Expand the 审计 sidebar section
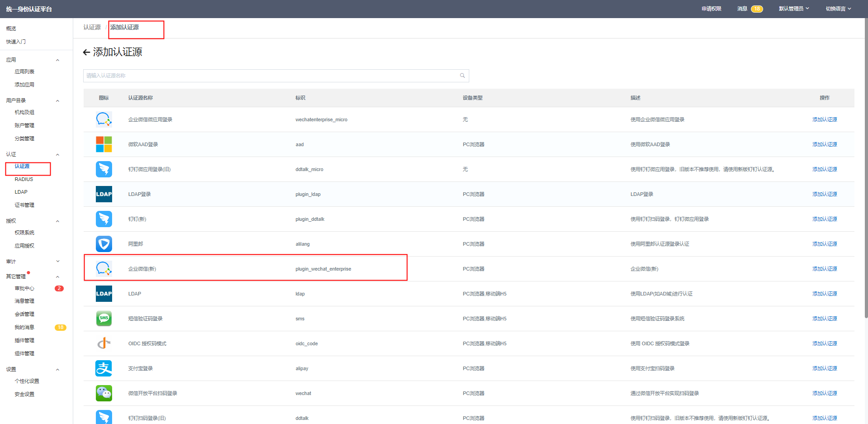 click(57, 262)
